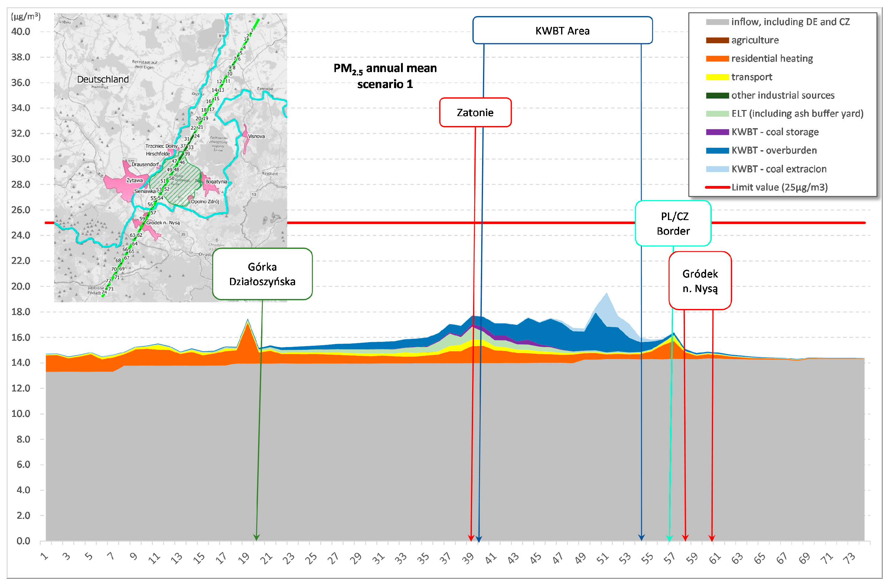Click the x-axis tick label 39
Screen dimensions: 891x588
(x=468, y=559)
